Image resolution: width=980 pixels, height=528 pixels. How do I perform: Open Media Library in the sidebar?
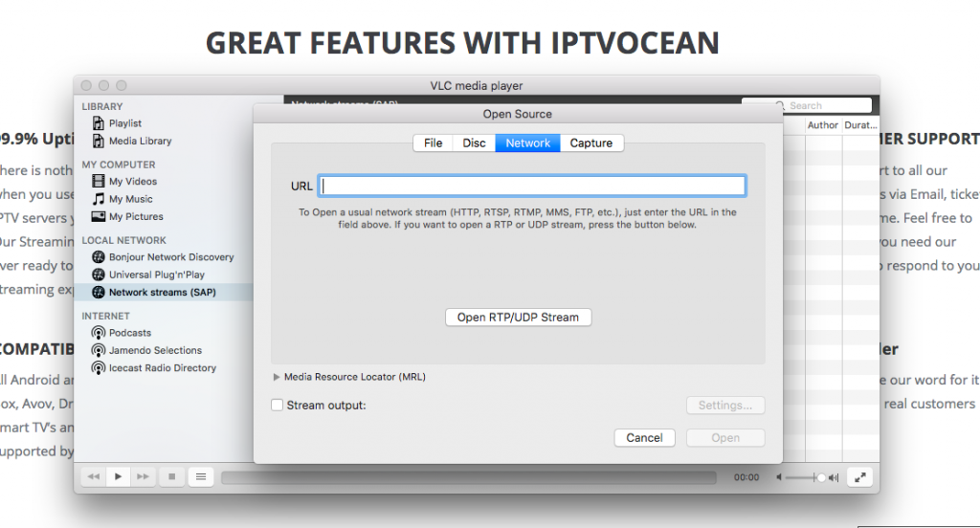[132, 141]
